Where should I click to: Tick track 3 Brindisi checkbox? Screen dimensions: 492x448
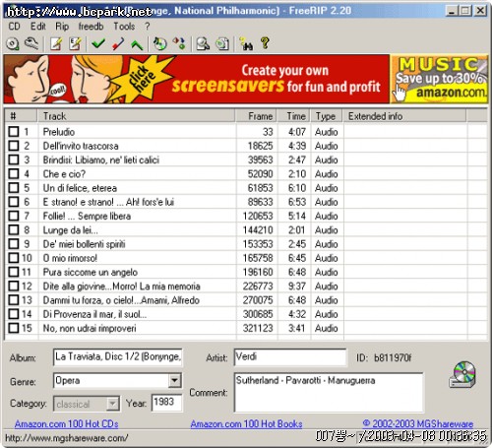coord(14,160)
